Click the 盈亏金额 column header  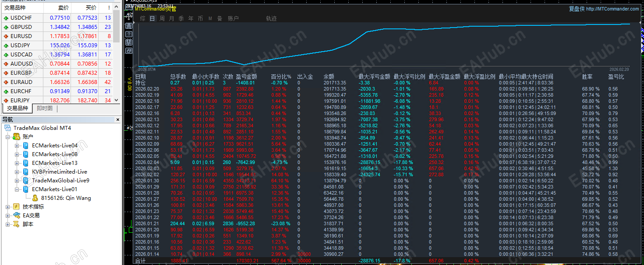(x=246, y=77)
